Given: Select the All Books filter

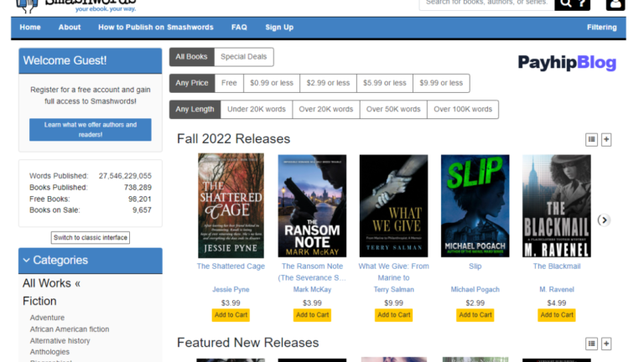Looking at the screenshot, I should (x=191, y=57).
